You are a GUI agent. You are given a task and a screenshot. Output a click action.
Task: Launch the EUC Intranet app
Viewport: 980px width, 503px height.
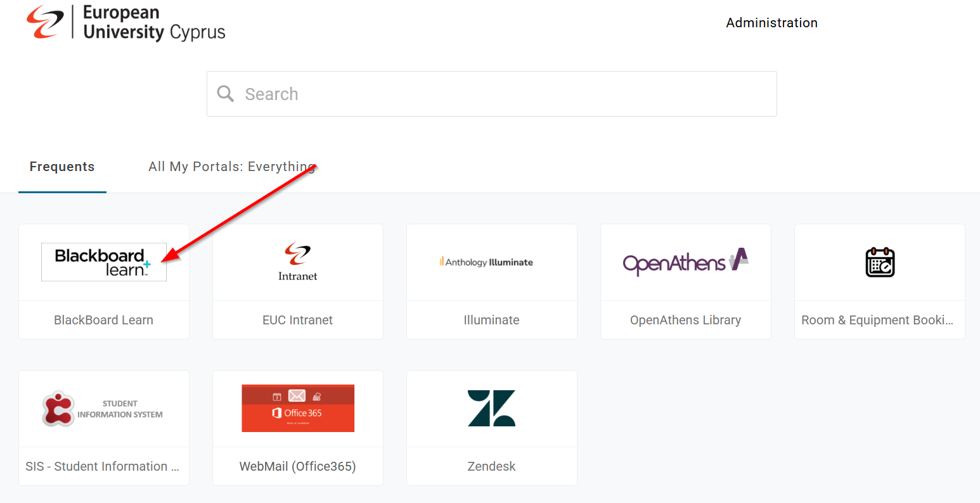[x=297, y=282]
